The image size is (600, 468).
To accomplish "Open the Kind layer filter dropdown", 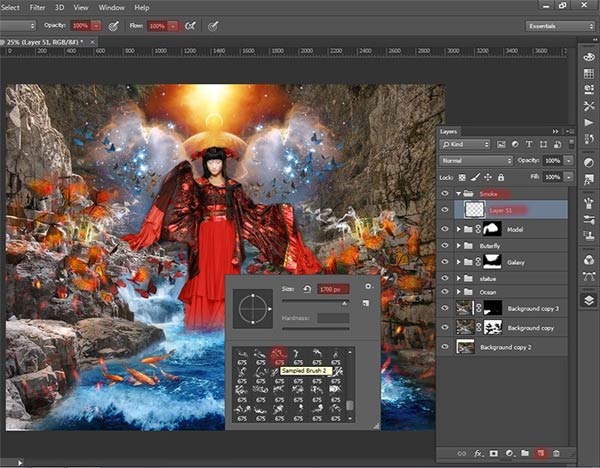I will click(465, 144).
